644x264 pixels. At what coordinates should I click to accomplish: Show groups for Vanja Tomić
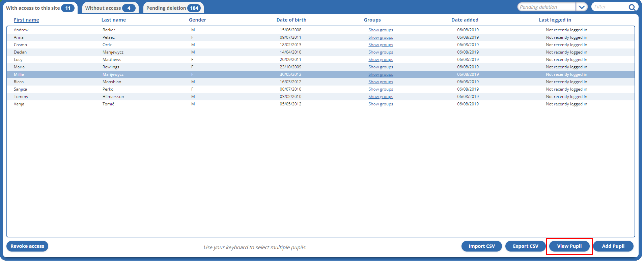point(381,104)
